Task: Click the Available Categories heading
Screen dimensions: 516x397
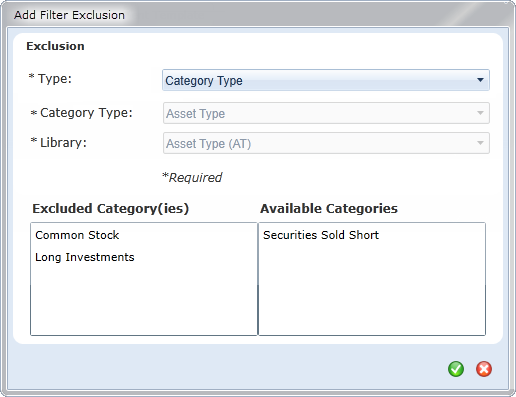Action: 329,209
